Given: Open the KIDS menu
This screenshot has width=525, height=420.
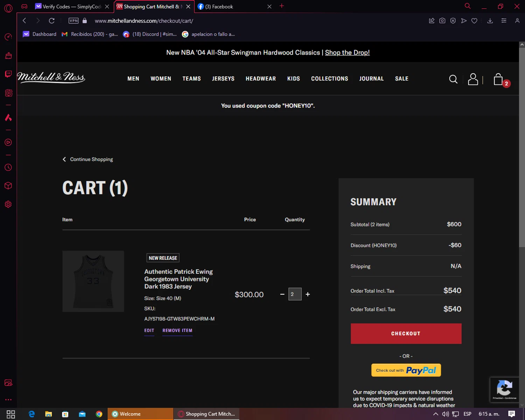Looking at the screenshot, I should 294,79.
